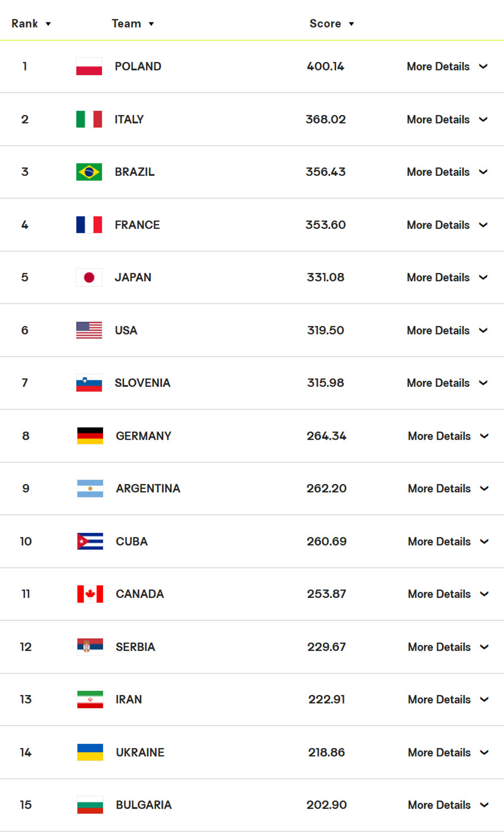Click the USA flag icon

(x=89, y=330)
